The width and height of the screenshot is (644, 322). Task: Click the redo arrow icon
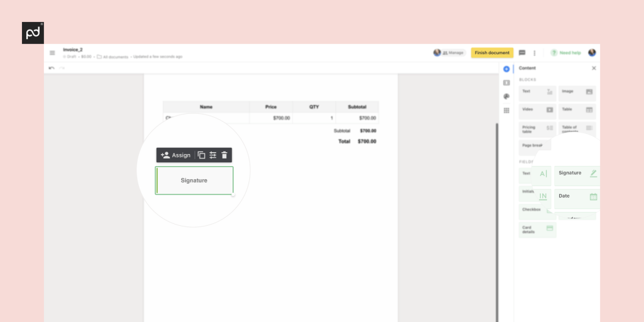pos(62,68)
